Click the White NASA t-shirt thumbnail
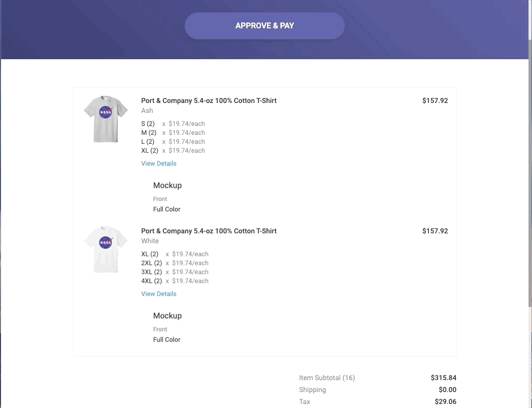The height and width of the screenshot is (408, 532). coord(106,249)
